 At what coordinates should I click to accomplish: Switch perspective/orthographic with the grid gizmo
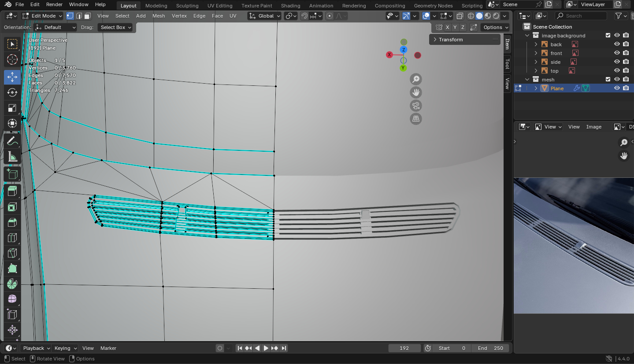pyautogui.click(x=416, y=119)
